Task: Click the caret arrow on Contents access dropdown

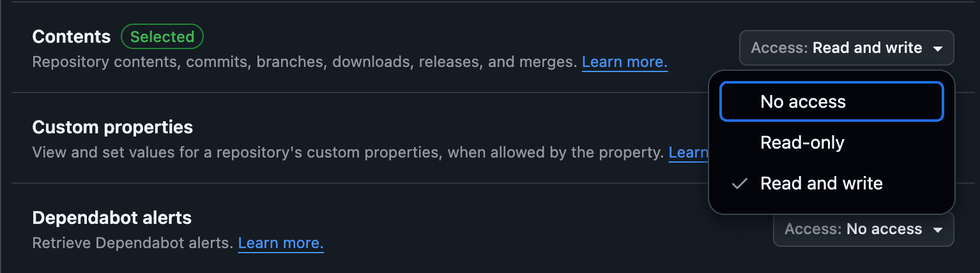Action: pyautogui.click(x=937, y=48)
